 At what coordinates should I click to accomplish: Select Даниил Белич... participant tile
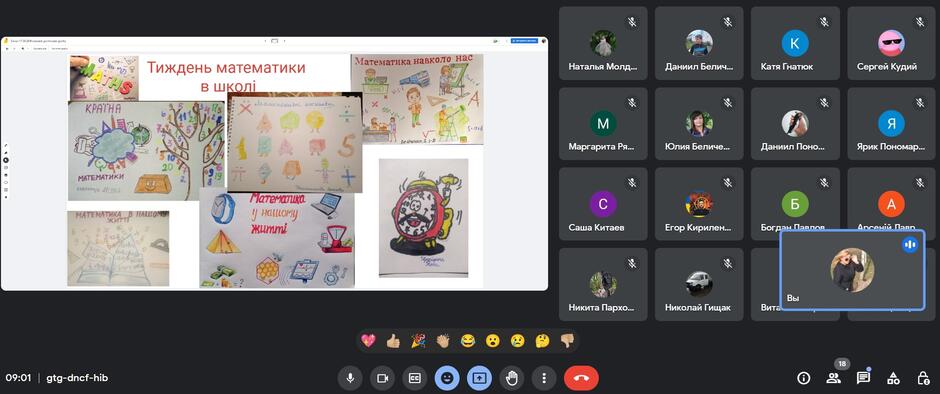(x=699, y=43)
